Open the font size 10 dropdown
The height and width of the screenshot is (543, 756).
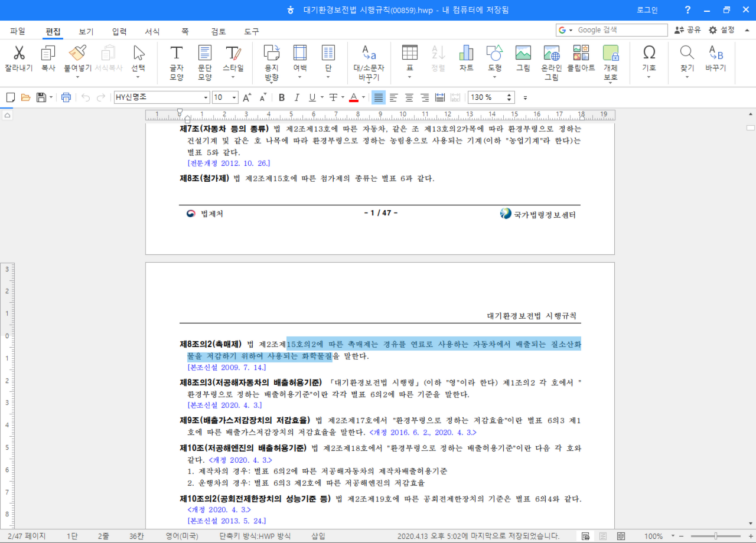coord(234,97)
